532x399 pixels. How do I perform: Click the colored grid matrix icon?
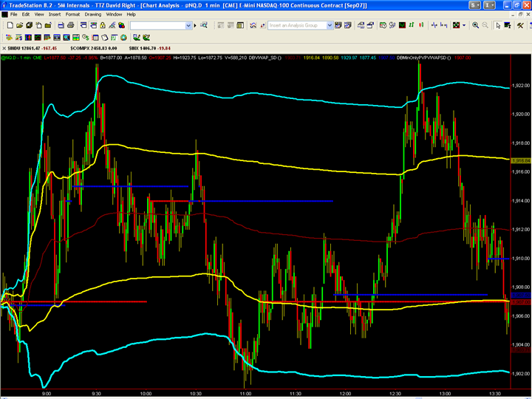tap(76, 38)
